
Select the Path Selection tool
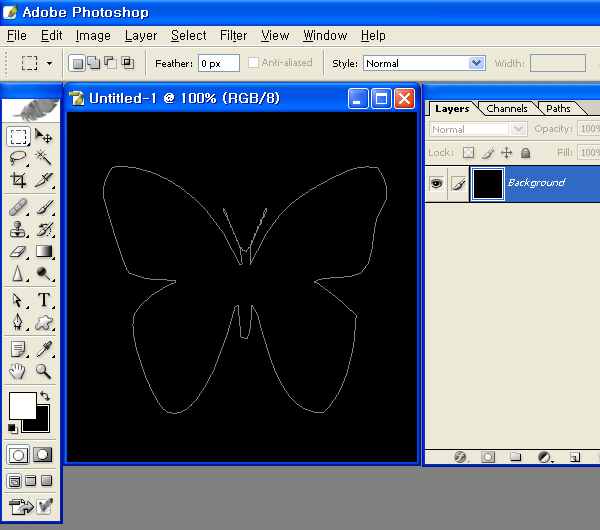coord(18,300)
